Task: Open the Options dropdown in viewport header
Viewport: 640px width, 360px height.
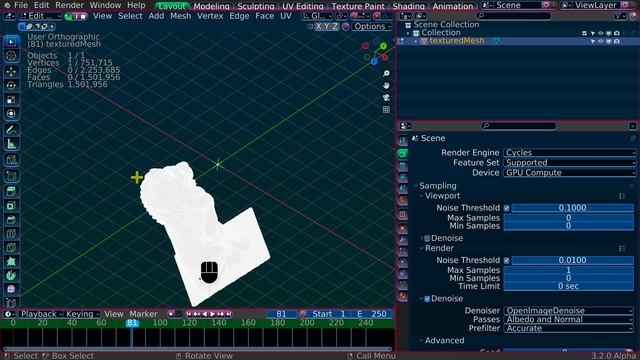Action: click(x=371, y=27)
